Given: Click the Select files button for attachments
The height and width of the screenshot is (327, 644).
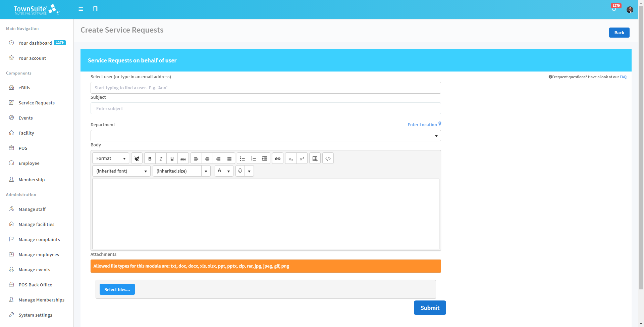Looking at the screenshot, I should (x=117, y=289).
